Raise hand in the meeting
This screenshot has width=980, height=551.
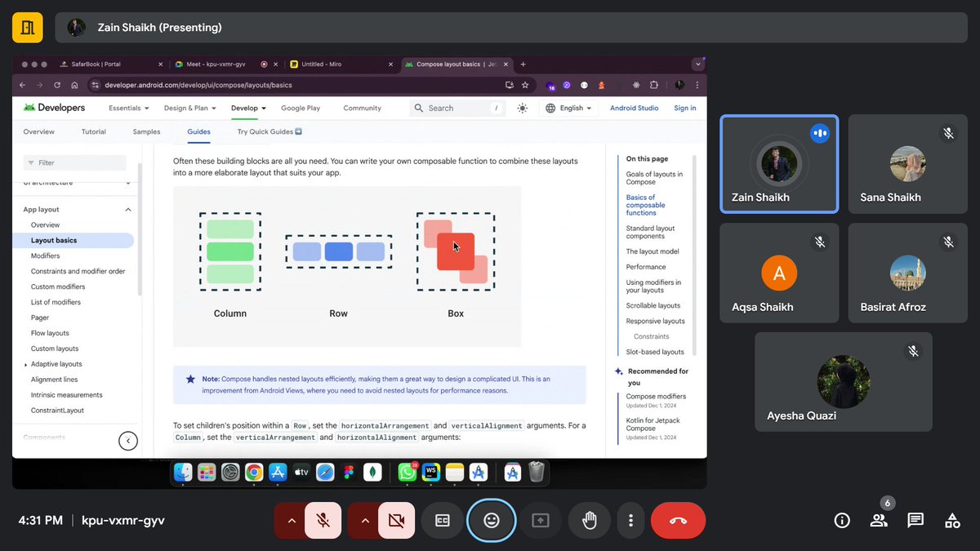click(589, 520)
